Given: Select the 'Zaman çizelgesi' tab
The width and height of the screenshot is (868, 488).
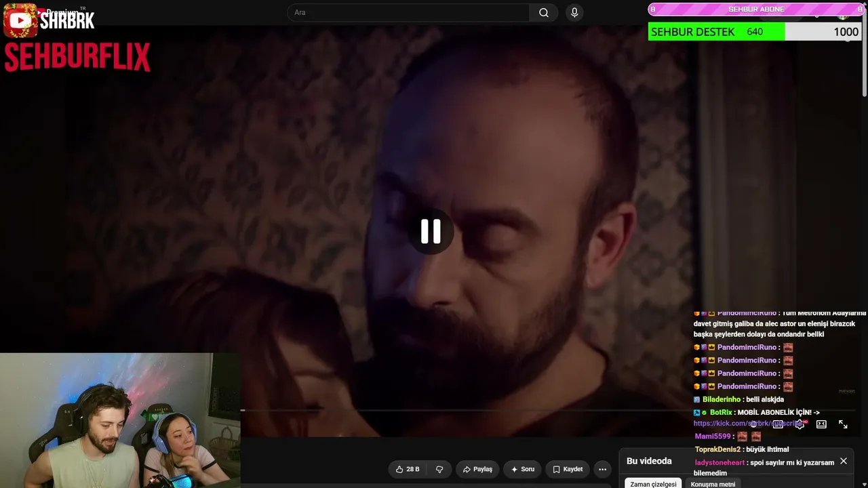Looking at the screenshot, I should point(653,484).
